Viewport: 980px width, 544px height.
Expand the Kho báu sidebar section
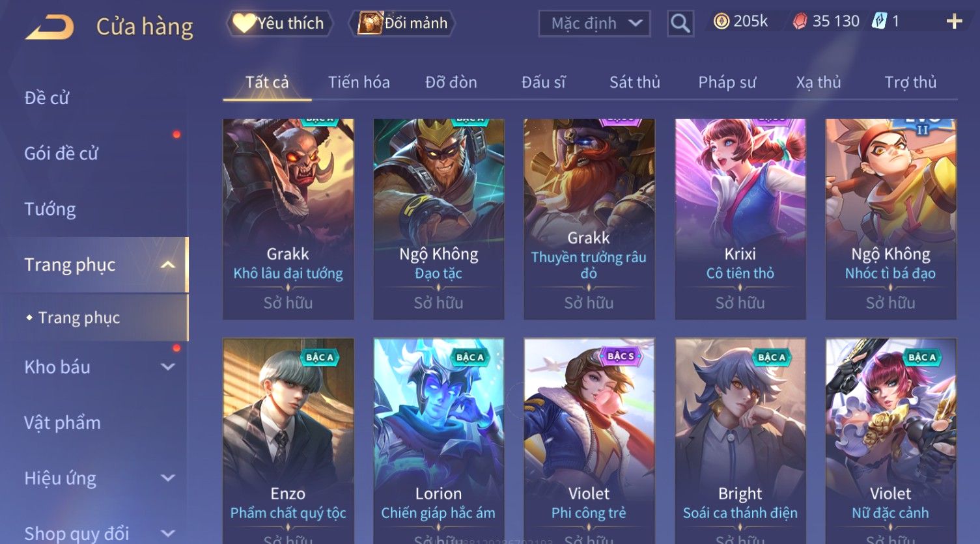[168, 367]
